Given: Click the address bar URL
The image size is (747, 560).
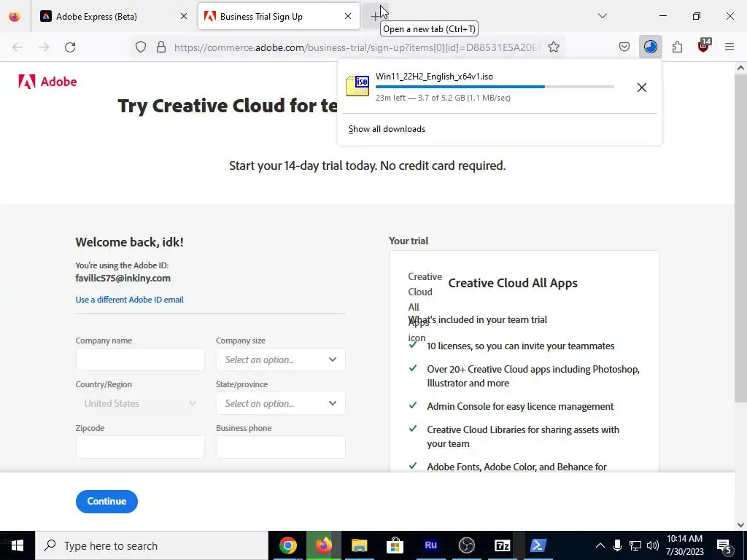Looking at the screenshot, I should [357, 47].
